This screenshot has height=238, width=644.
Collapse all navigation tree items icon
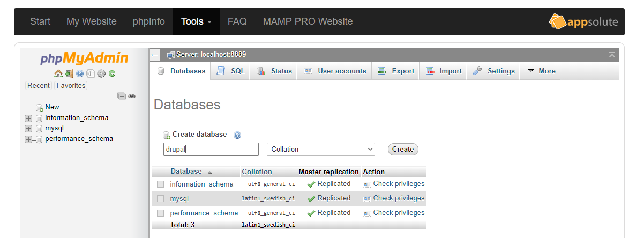tap(122, 96)
